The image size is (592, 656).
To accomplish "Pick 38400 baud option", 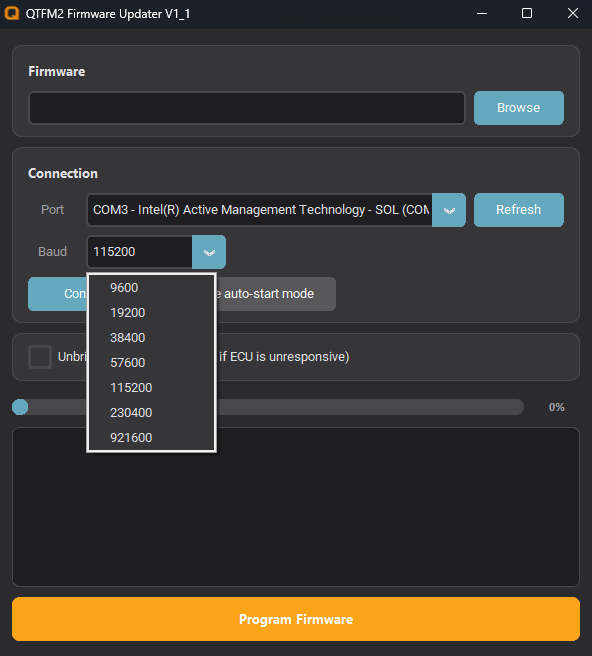I will [x=151, y=338].
